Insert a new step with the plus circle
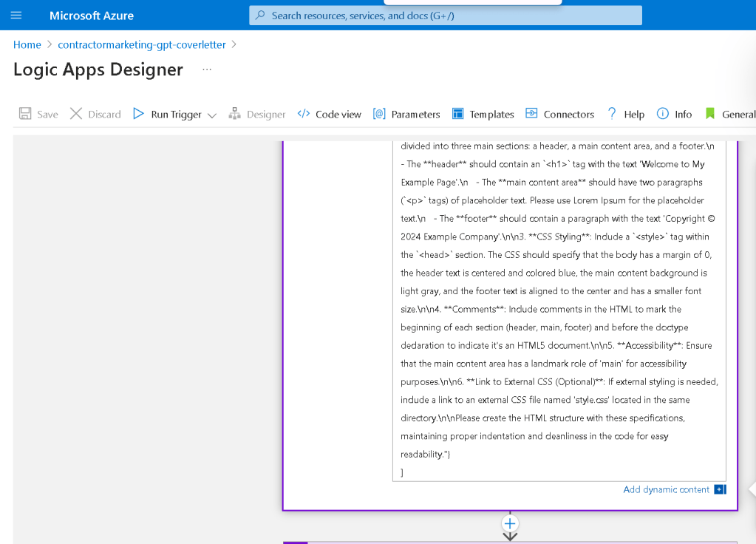 tap(510, 524)
